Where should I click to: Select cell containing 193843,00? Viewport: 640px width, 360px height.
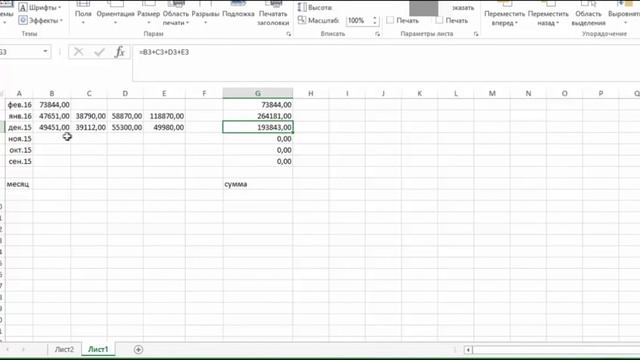(x=258, y=128)
